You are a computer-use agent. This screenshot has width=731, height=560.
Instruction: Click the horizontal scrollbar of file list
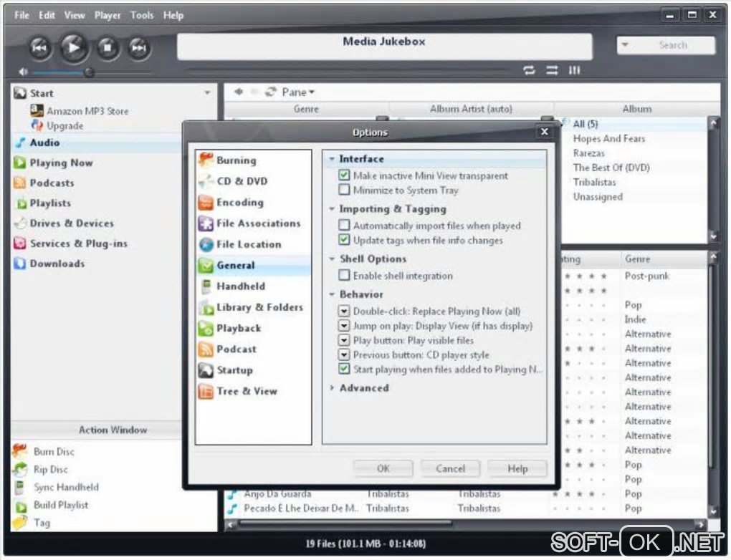pos(345,525)
